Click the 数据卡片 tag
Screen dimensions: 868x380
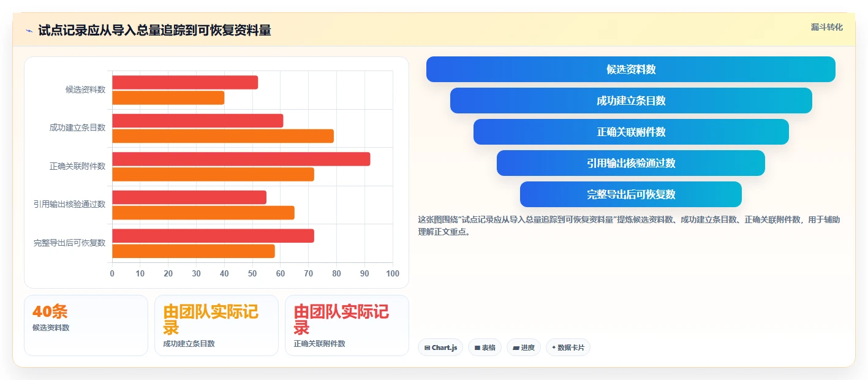pyautogui.click(x=568, y=348)
